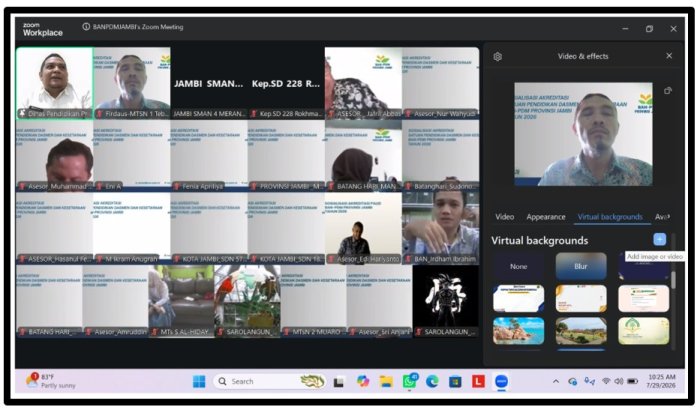The image size is (700, 410).
Task: Click muted mic icon on Fenia Apriliya tile
Action: point(176,186)
